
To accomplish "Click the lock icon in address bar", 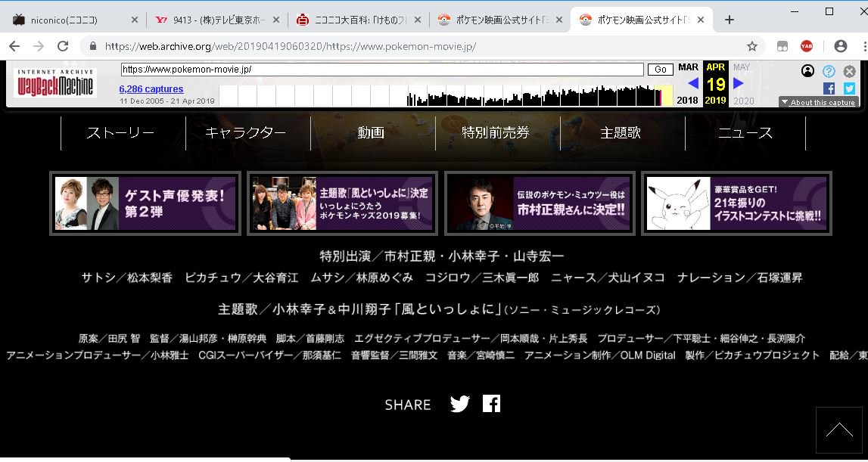I will point(92,46).
